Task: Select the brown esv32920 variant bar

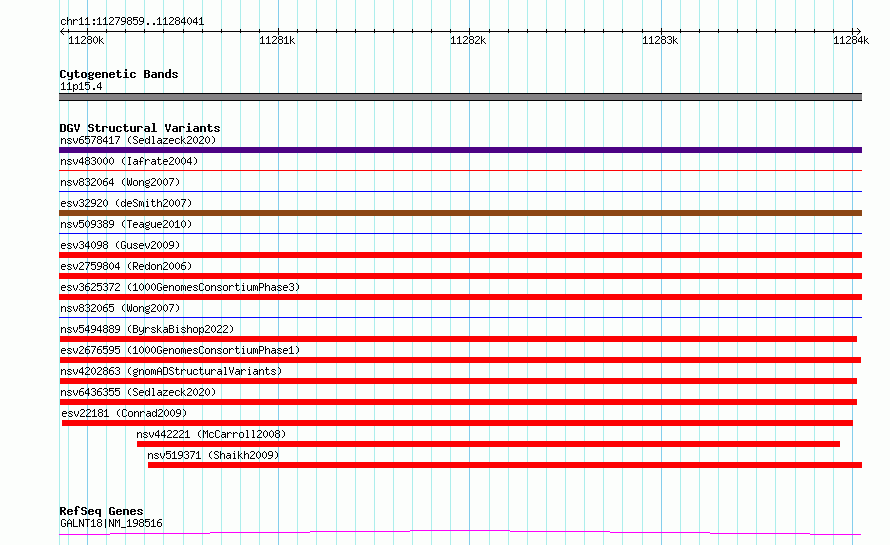Action: tap(460, 213)
